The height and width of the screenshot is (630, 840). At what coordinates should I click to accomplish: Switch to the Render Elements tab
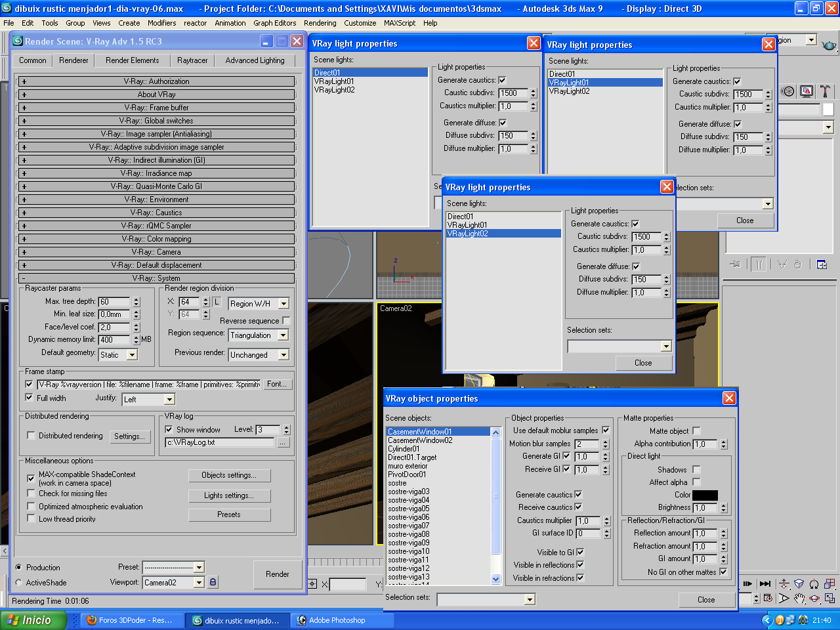point(133,60)
